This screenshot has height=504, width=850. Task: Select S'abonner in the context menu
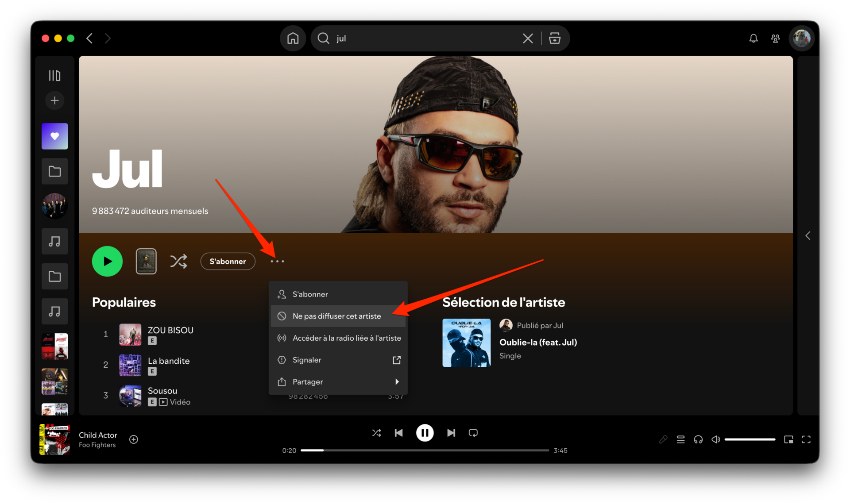[338, 294]
